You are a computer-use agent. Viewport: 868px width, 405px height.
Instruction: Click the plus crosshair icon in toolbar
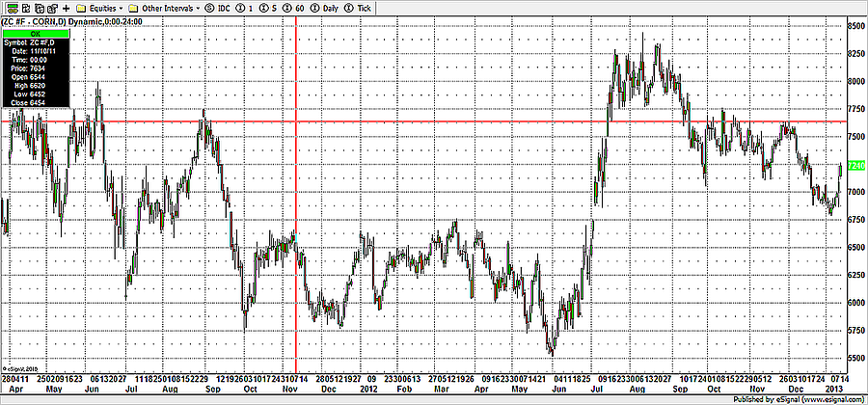pos(66,7)
